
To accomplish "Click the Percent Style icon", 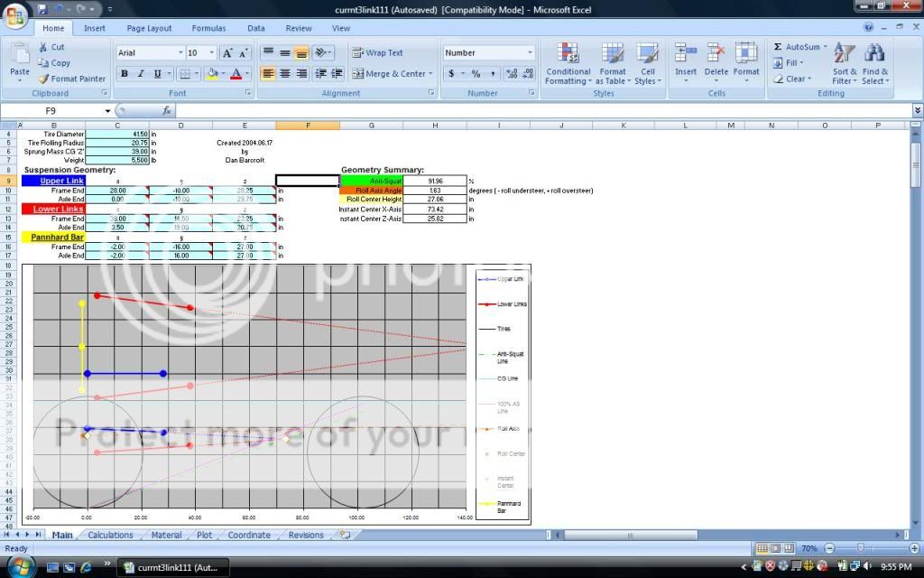I will (x=476, y=74).
